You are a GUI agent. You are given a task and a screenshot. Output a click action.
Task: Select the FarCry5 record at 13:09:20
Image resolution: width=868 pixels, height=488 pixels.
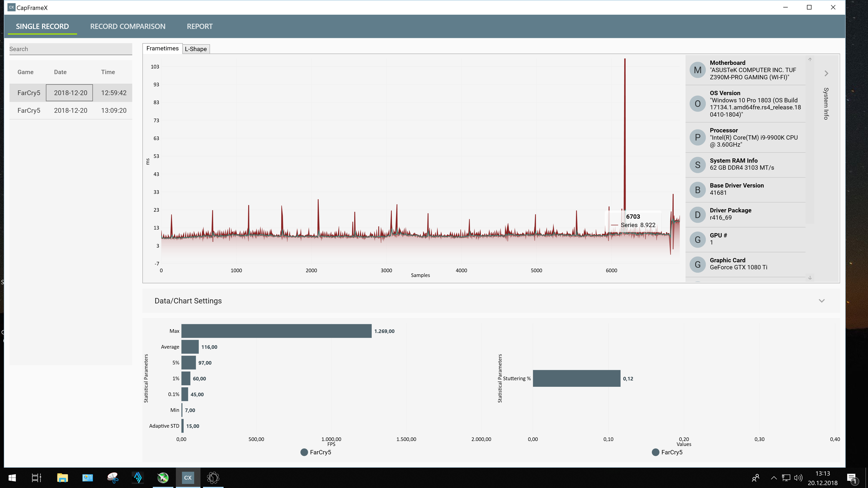(71, 110)
